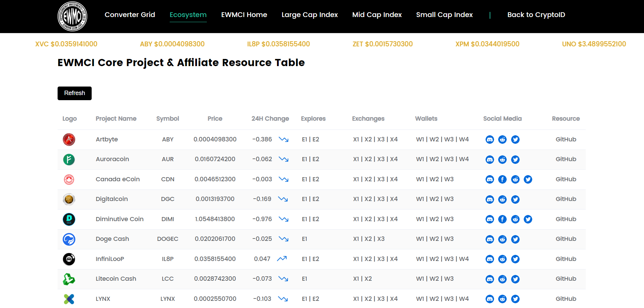Click the Auroracoin coin logo
The width and height of the screenshot is (644, 308).
point(69,159)
